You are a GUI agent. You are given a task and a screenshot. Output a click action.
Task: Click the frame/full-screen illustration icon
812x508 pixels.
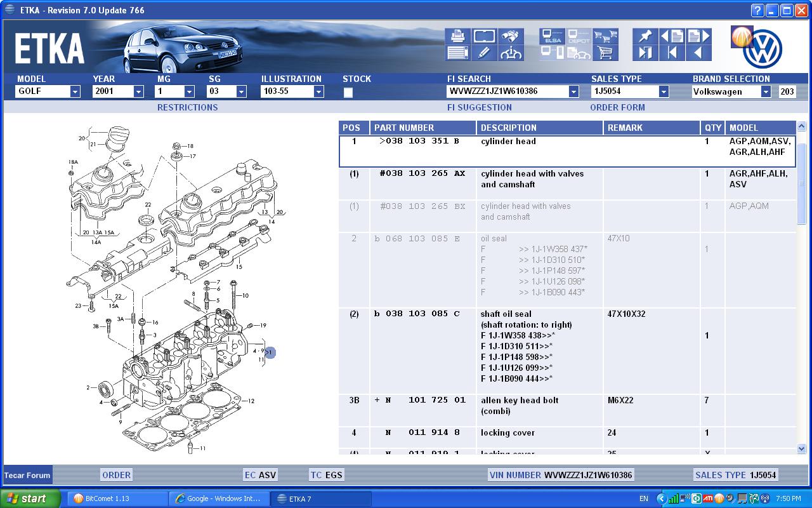484,36
